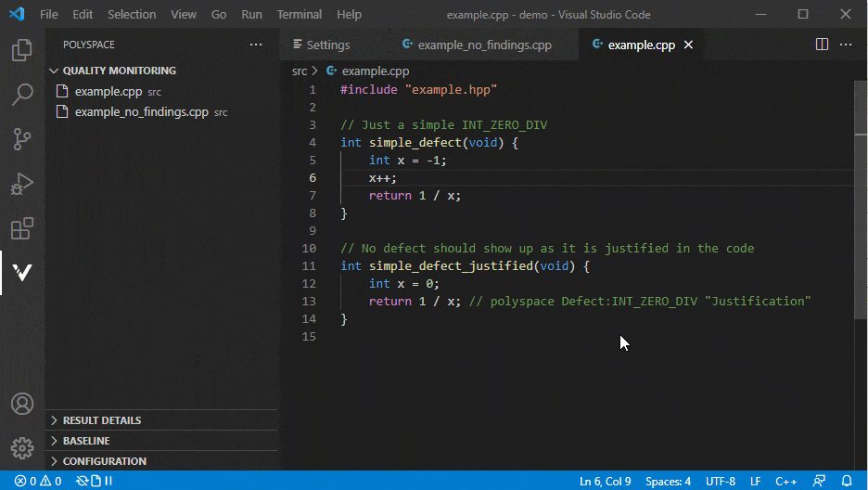Open the Extensions view
Screen dimensions: 868x490
tap(22, 228)
